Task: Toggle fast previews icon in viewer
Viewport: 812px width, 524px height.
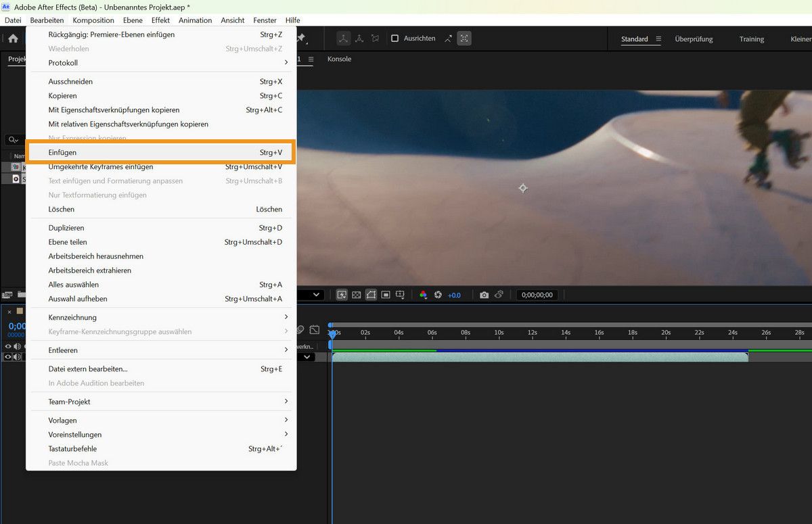Action: [x=342, y=295]
